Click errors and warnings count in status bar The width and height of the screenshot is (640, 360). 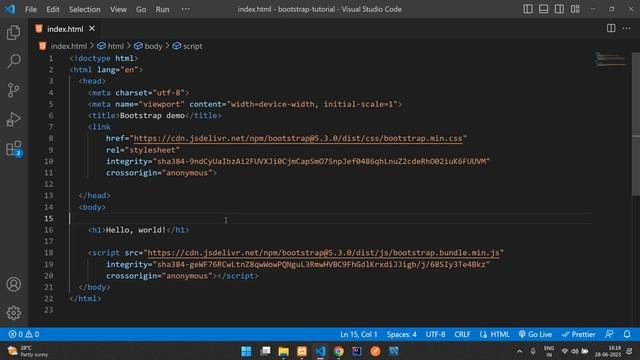[x=24, y=334]
